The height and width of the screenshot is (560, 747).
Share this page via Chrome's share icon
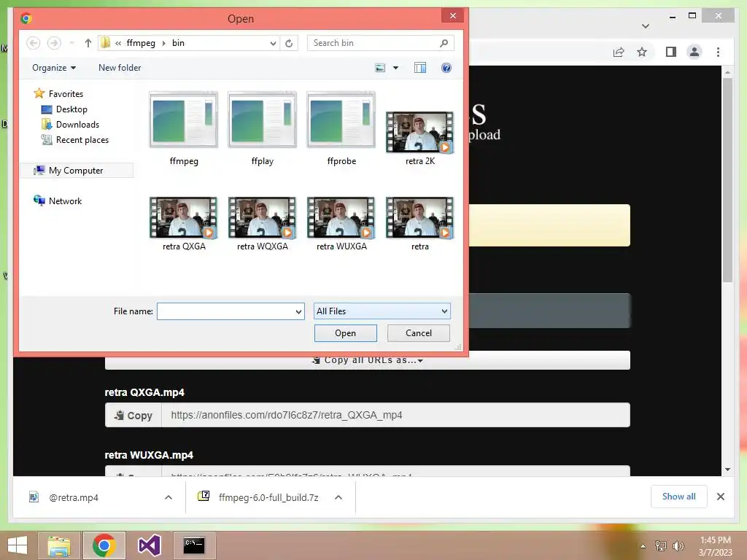pyautogui.click(x=619, y=52)
